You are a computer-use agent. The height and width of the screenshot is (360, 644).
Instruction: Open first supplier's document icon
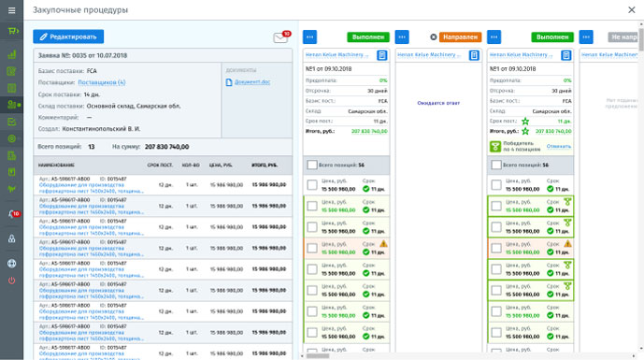click(382, 55)
